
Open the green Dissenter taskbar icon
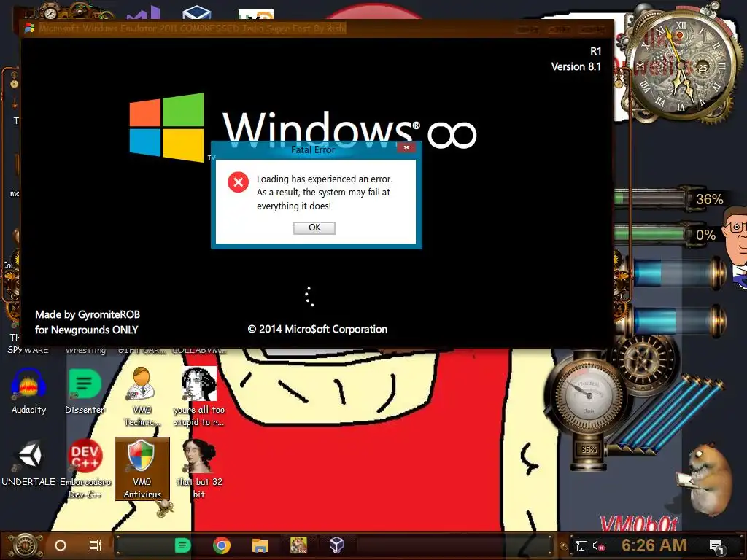182,545
